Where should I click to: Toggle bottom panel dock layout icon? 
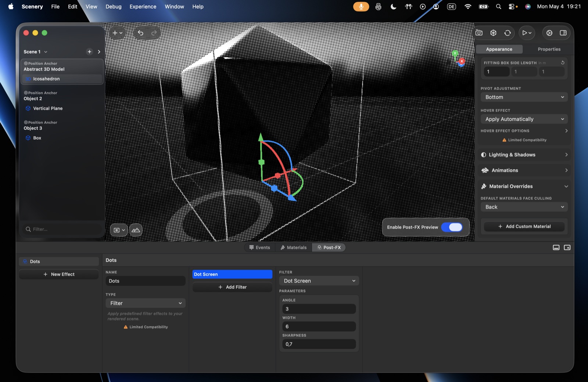(x=556, y=248)
